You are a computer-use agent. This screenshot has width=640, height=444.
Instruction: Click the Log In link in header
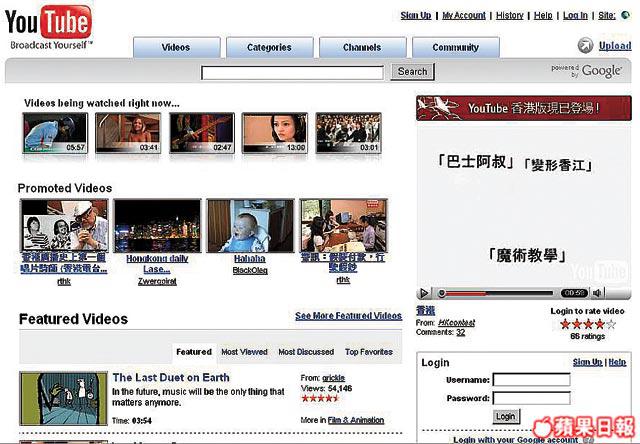[575, 16]
